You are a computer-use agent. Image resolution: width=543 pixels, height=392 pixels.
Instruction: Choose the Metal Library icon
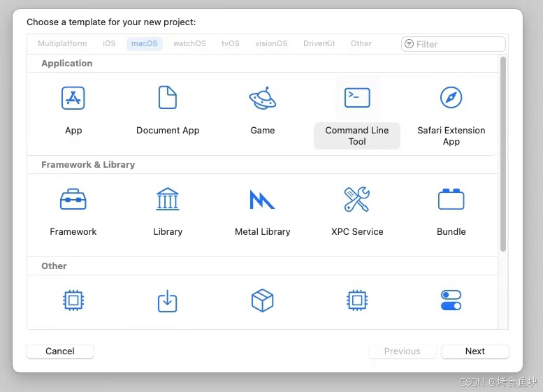tap(262, 199)
